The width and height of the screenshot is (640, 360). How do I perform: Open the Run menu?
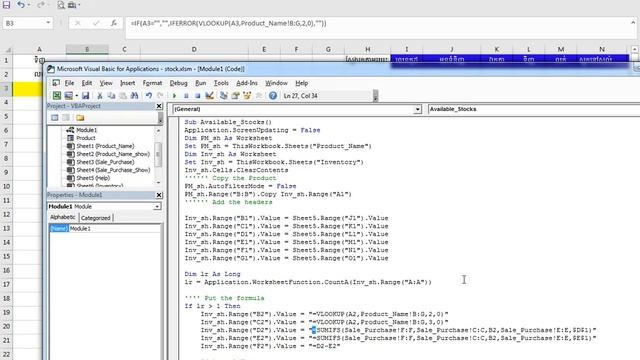pyautogui.click(x=200, y=83)
